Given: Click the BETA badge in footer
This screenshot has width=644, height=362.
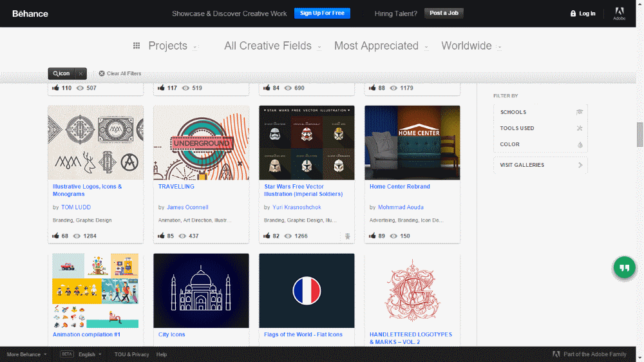Looking at the screenshot, I should [66, 354].
